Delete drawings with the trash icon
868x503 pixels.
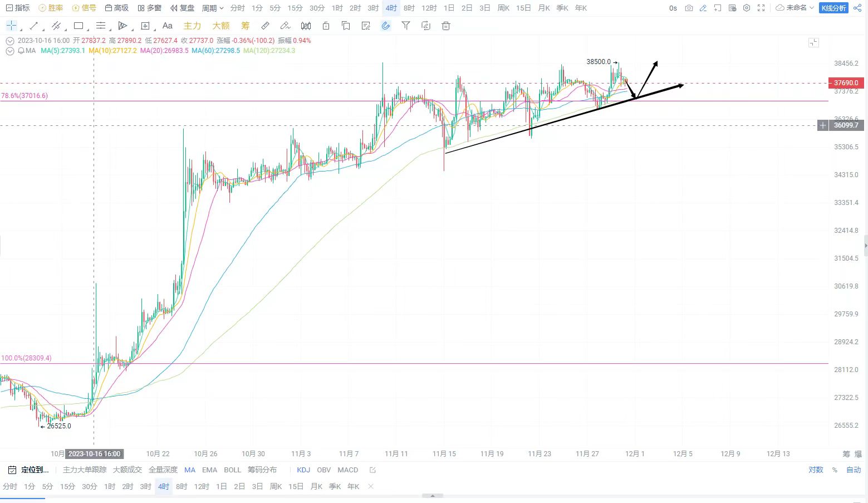[446, 26]
